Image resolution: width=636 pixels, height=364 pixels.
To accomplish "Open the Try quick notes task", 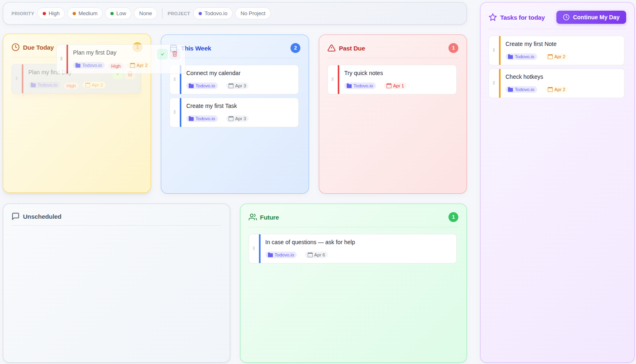I will (x=392, y=80).
